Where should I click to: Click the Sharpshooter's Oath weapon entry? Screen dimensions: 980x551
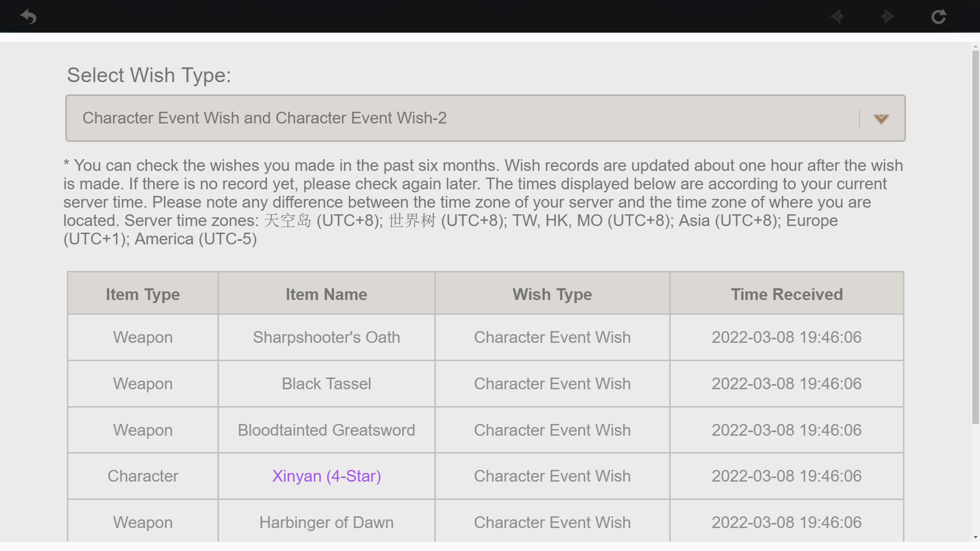point(326,337)
